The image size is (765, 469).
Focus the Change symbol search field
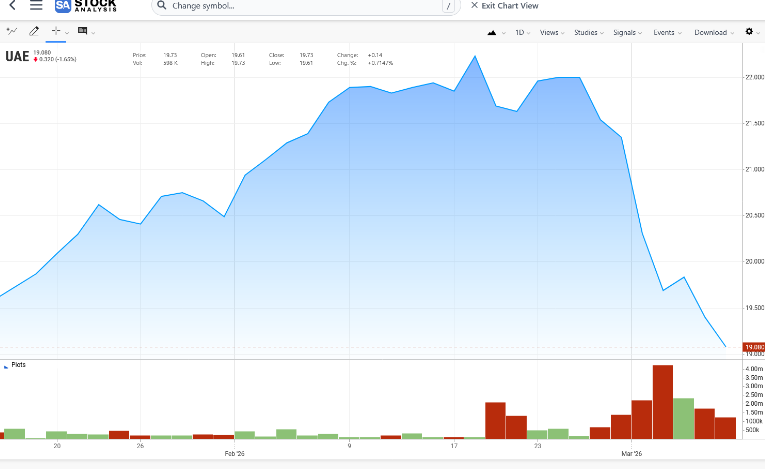[x=305, y=6]
